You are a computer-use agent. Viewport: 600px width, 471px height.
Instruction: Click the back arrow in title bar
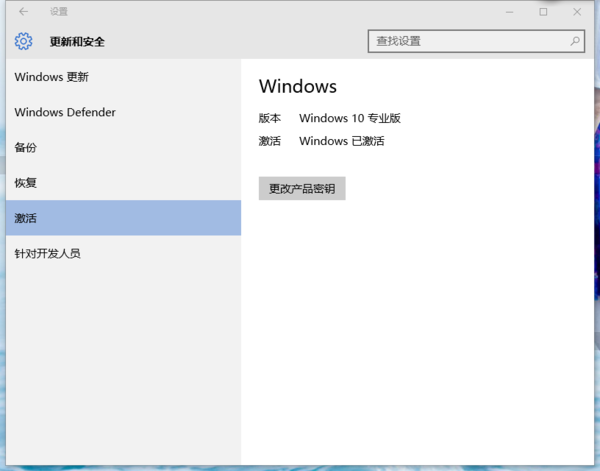pos(24,12)
